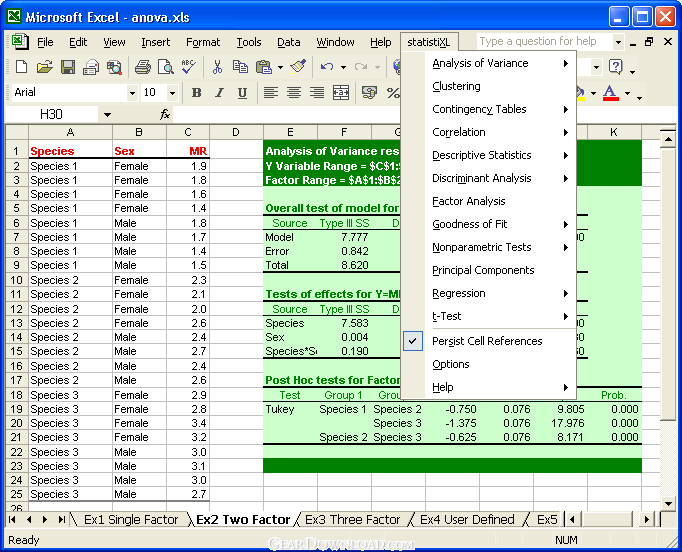This screenshot has width=682, height=552.
Task: Select Clustering from the statistiXL menu
Action: pyautogui.click(x=500, y=86)
